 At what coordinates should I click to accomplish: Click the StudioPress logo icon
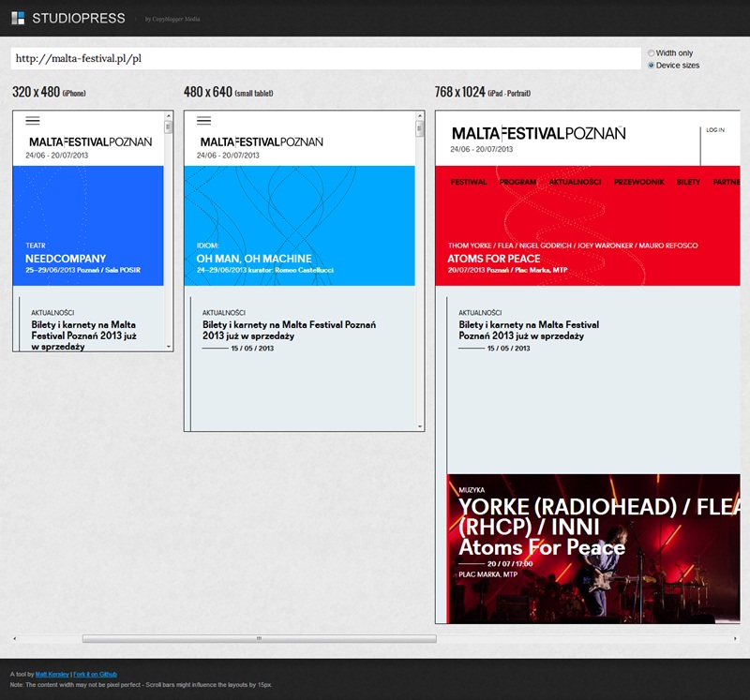[x=18, y=18]
